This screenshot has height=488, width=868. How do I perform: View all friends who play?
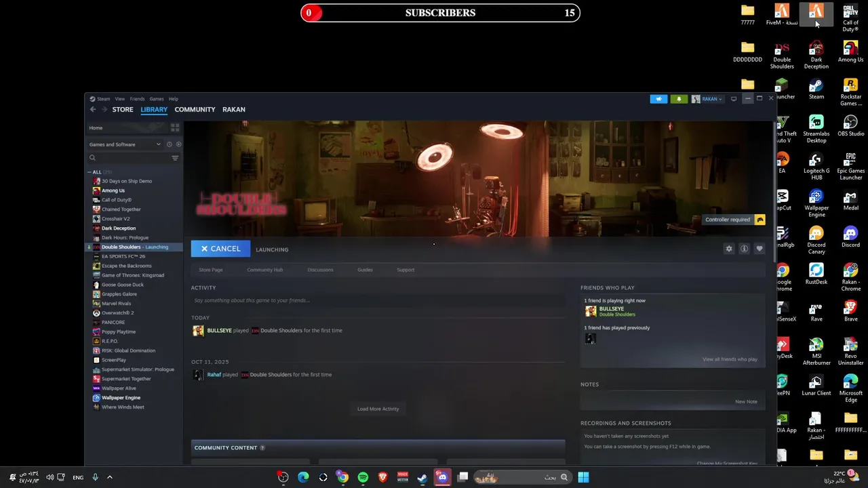click(x=730, y=359)
